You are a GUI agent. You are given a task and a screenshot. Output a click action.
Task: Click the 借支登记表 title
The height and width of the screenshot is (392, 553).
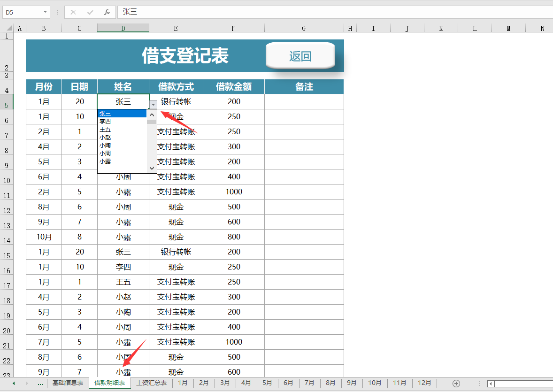coord(185,56)
